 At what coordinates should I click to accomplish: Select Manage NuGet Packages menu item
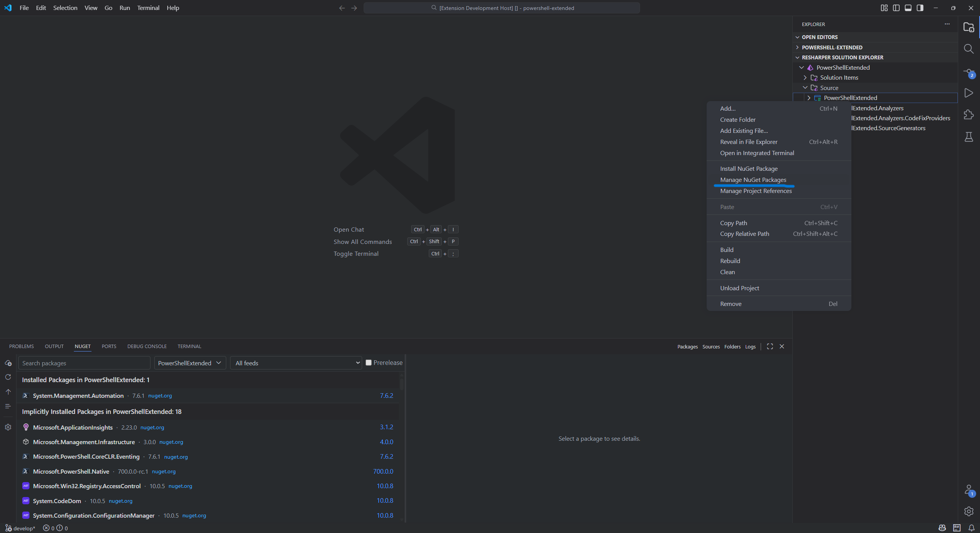779,180
